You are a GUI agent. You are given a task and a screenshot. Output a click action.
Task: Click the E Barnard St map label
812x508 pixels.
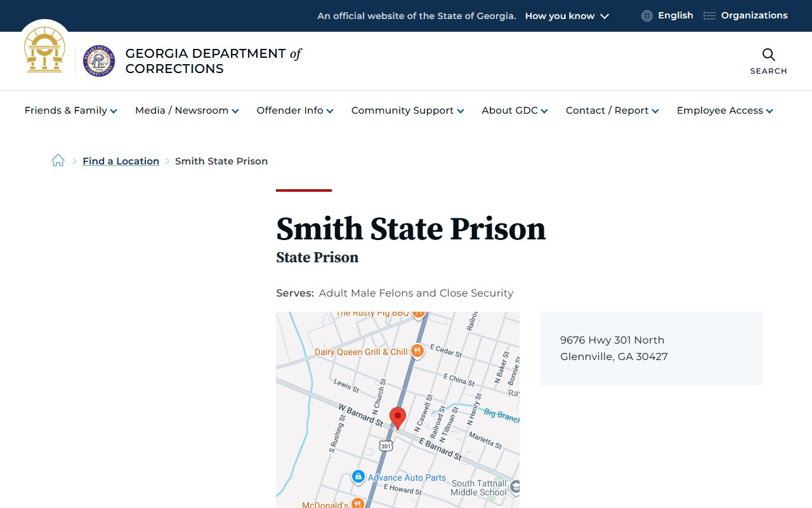coord(440,448)
